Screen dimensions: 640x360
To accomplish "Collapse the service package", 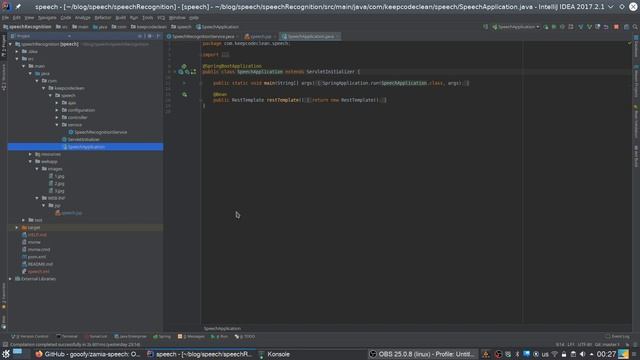I will 57,125.
